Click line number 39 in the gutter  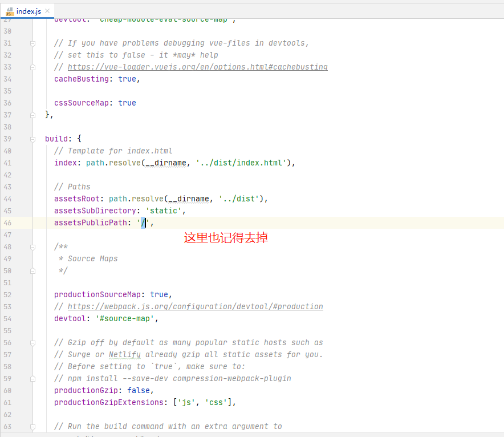point(8,139)
